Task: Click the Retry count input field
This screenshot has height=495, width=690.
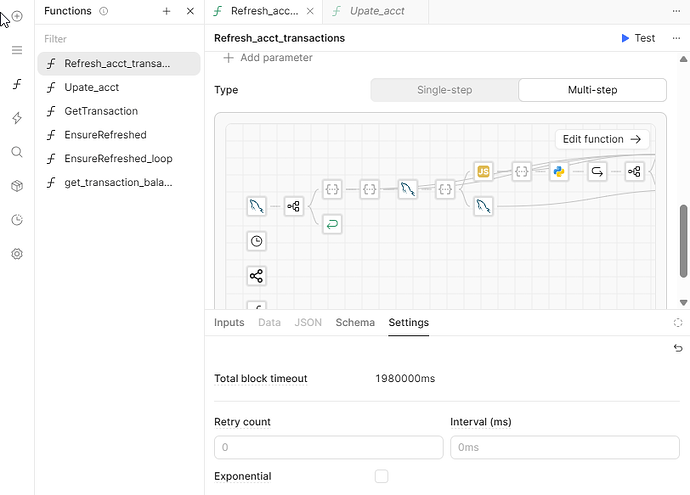Action: [328, 447]
